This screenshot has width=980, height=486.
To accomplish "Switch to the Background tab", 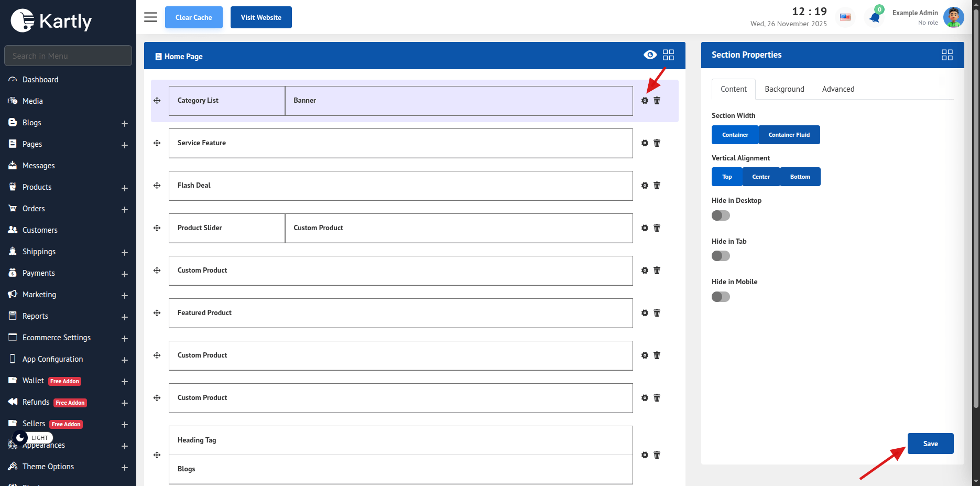I will coord(784,89).
